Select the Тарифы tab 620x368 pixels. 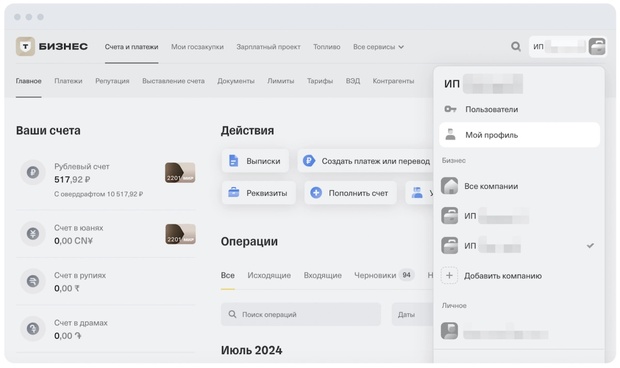click(320, 81)
